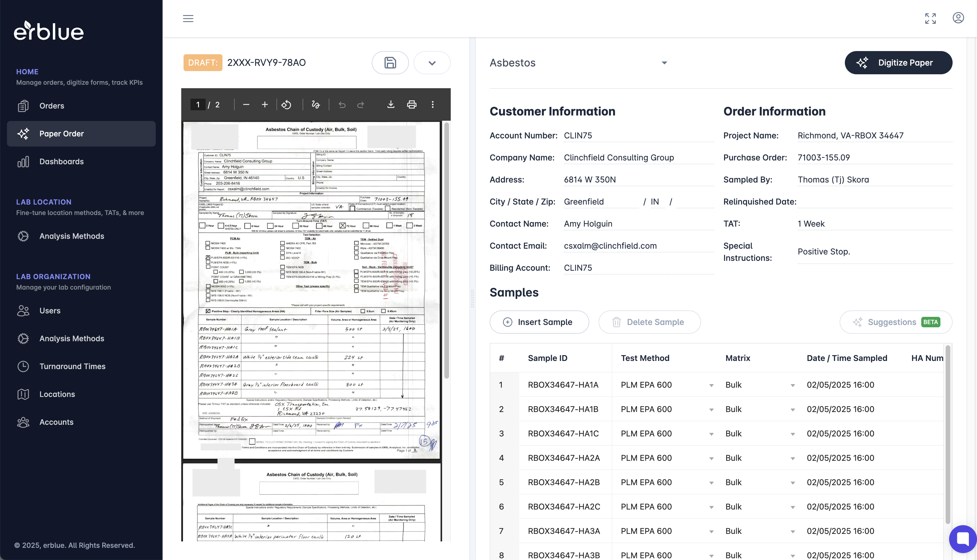Enter fullscreen mode using expand icon
Screen dimensions: 977x560
(930, 19)
